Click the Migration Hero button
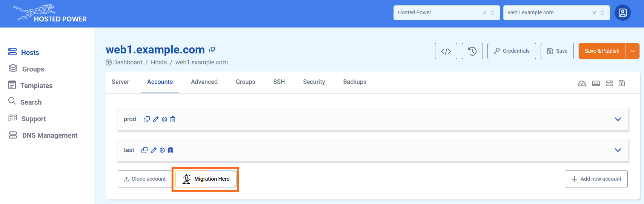 coord(206,179)
